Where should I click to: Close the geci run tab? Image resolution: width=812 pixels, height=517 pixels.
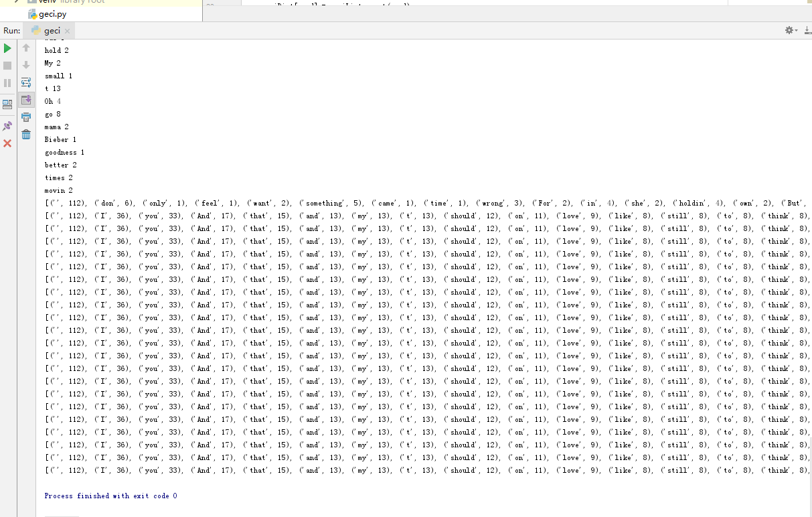[67, 31]
